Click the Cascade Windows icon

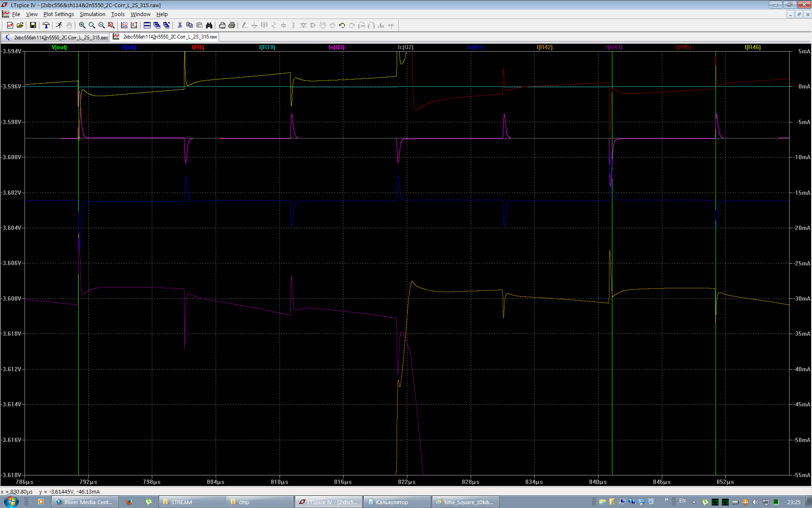157,25
